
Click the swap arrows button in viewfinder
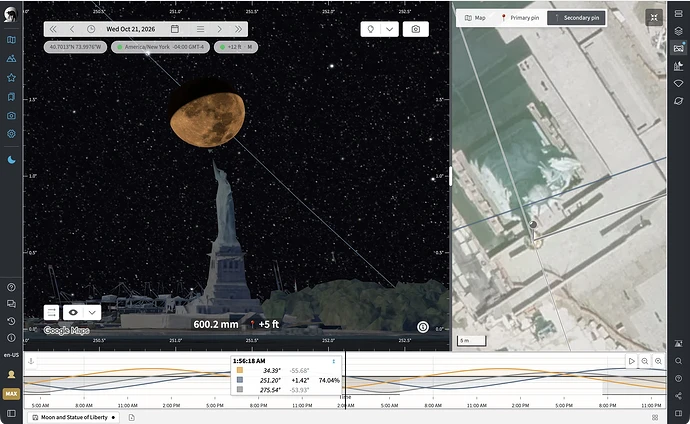click(51, 312)
